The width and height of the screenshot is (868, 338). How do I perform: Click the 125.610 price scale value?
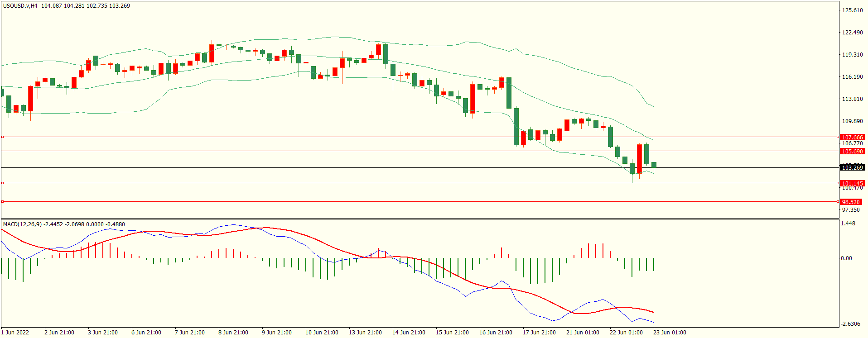tap(852, 10)
